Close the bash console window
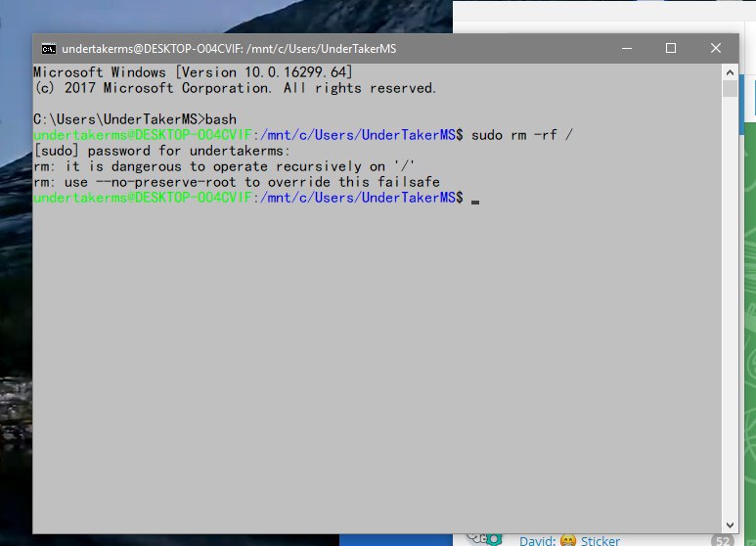Viewport: 756px width, 546px height. (716, 48)
